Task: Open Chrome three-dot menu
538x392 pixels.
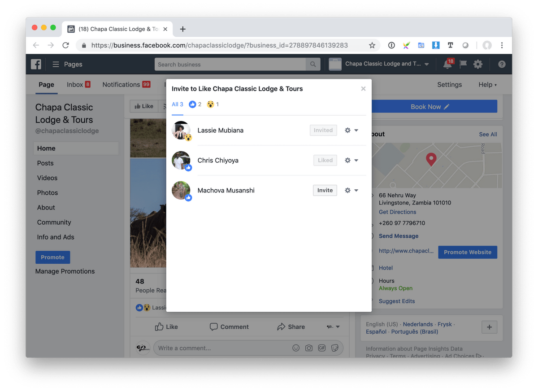Action: coord(502,45)
